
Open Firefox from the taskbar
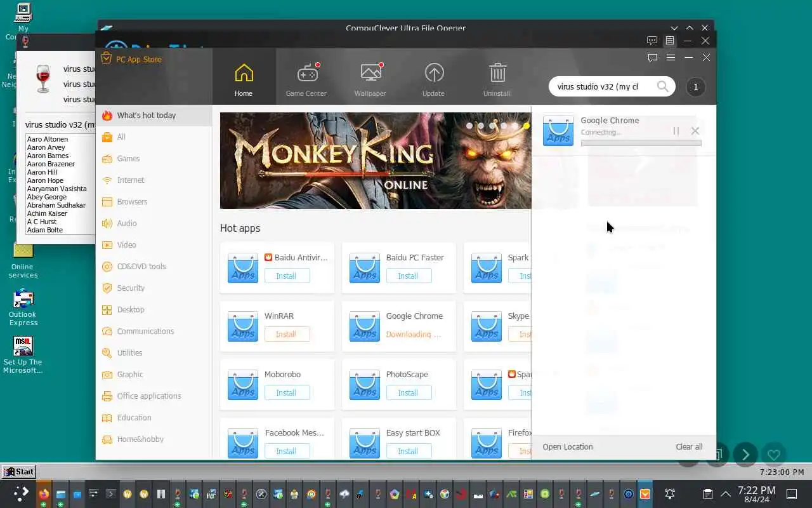click(44, 493)
